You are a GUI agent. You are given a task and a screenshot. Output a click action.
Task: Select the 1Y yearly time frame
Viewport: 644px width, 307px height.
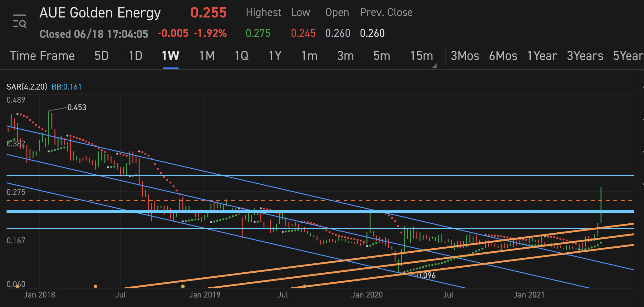(275, 56)
